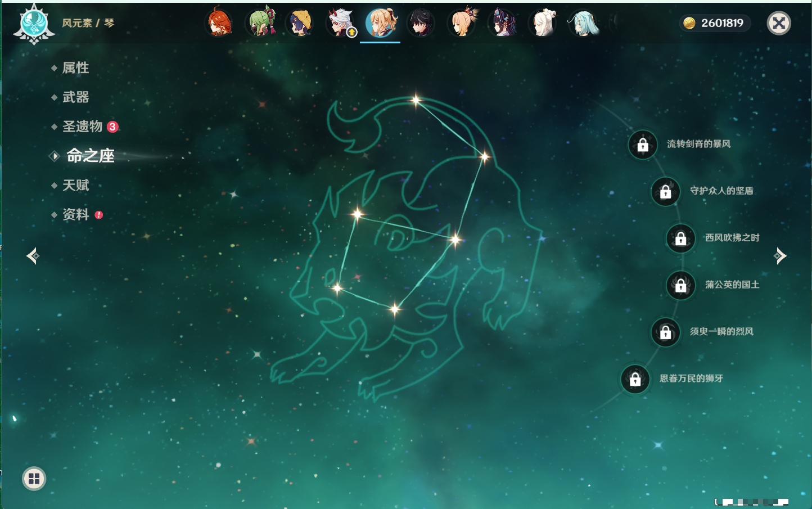
Task: Click the star on the lion's snout
Action: coord(337,288)
